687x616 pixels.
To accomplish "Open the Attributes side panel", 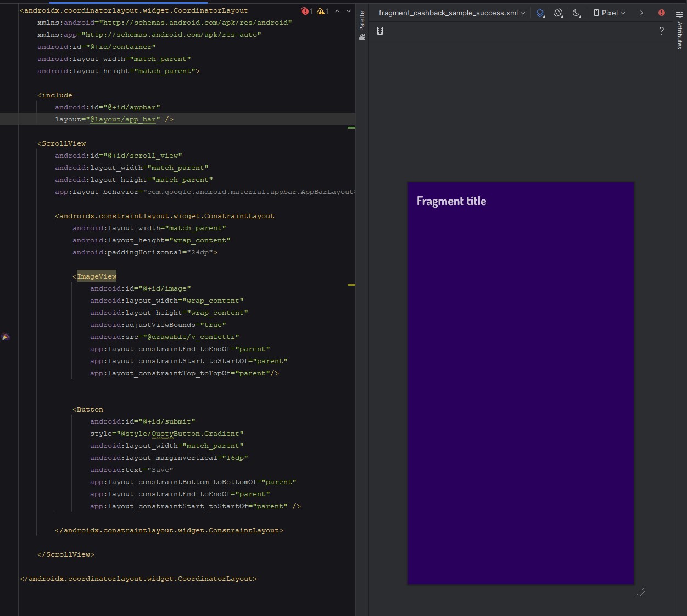I will [679, 31].
